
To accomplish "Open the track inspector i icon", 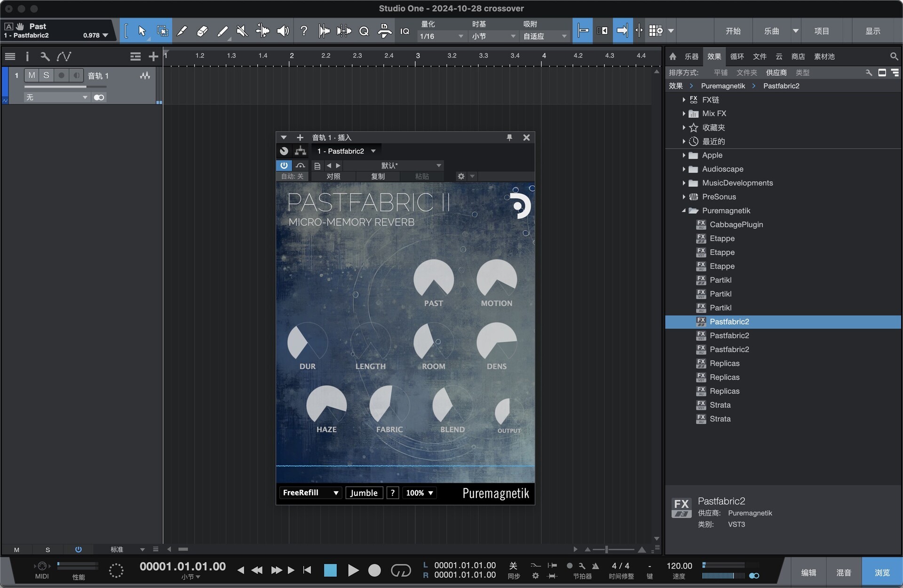I will (x=27, y=56).
